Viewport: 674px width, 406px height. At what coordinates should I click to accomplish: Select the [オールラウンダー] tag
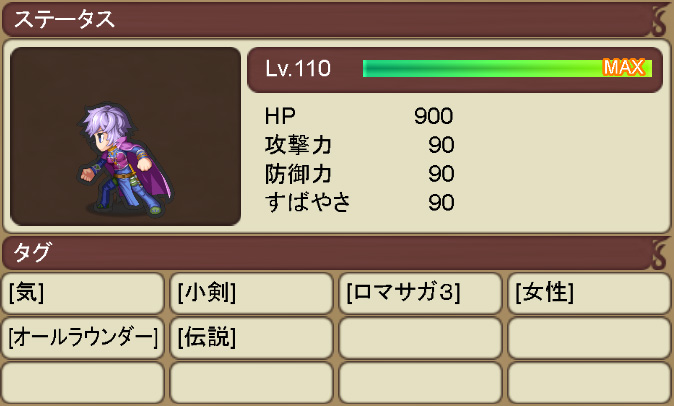[83, 338]
